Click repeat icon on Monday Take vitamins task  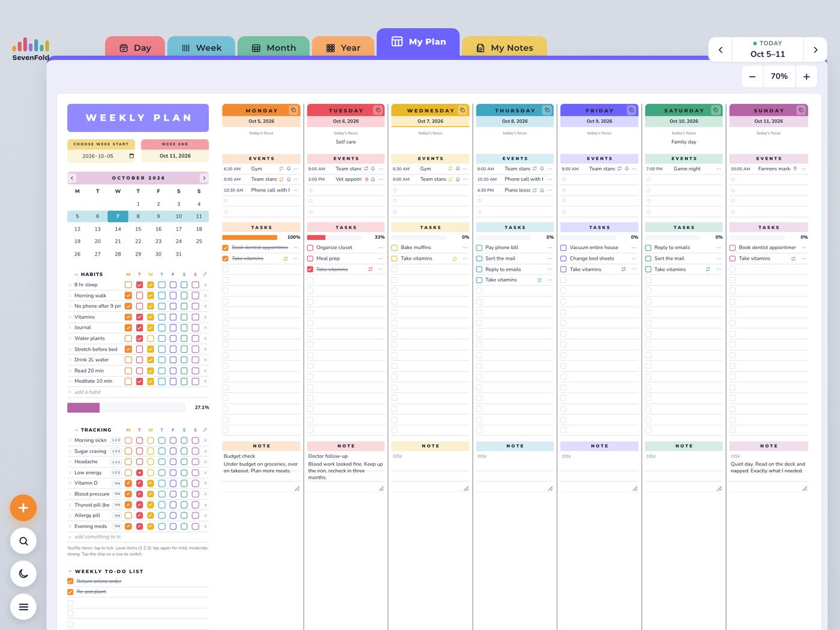[286, 259]
